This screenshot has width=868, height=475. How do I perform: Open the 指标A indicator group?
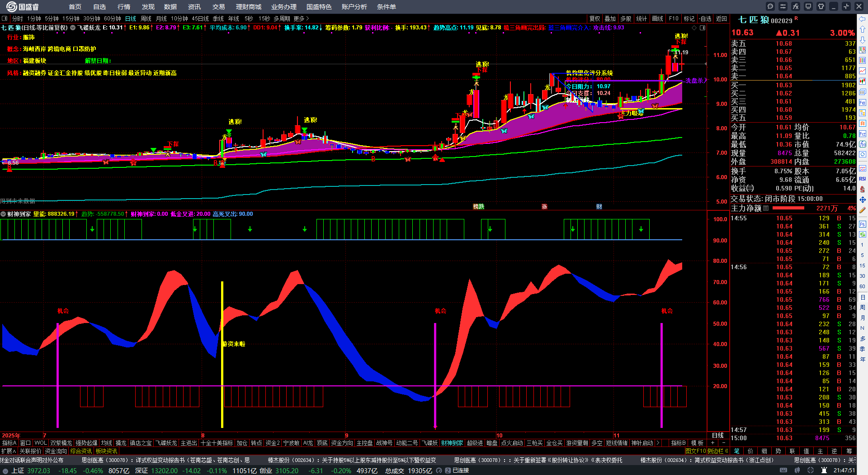tap(9, 443)
